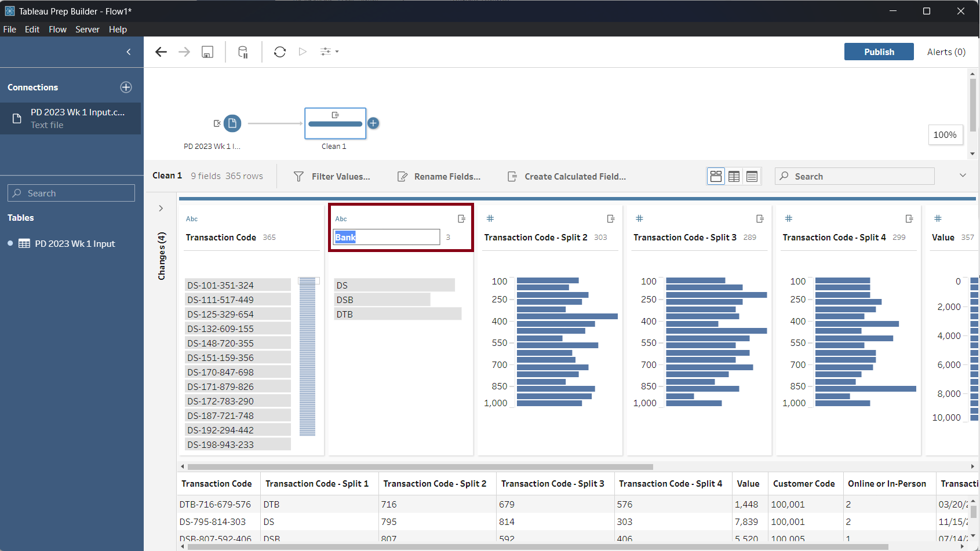Switch to list view
The image size is (980, 551).
pos(752,176)
